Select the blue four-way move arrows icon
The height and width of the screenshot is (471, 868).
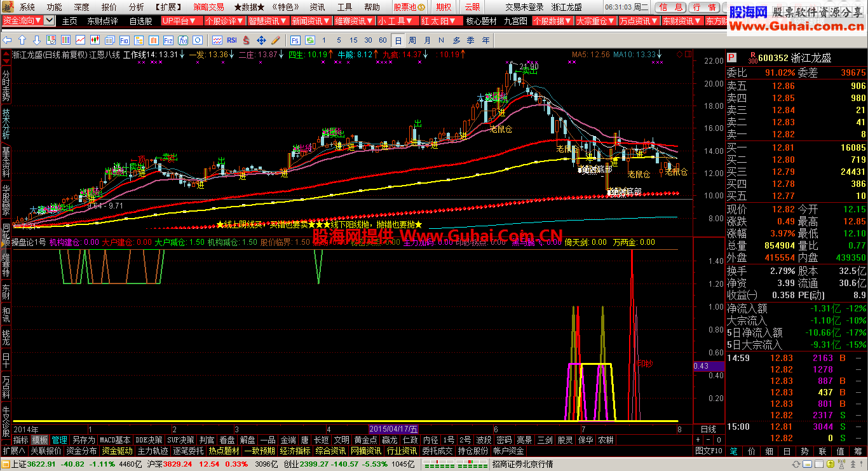coord(261,40)
